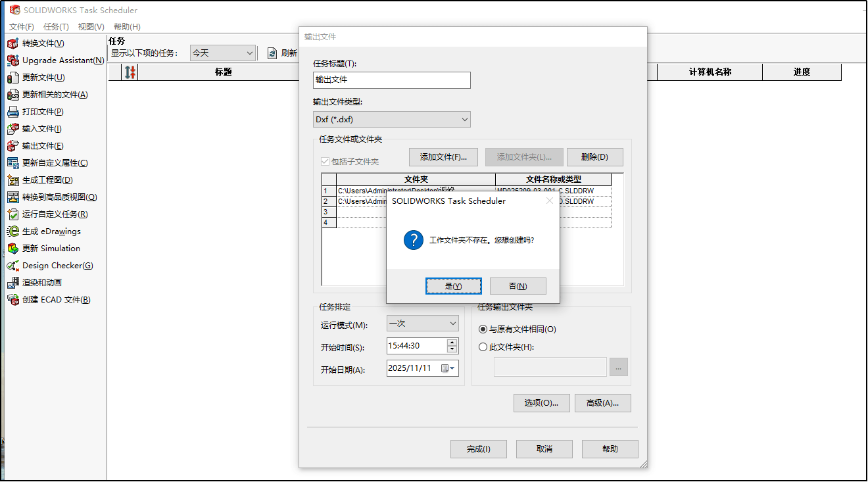Click the row 1 folder path cell
This screenshot has height=482, width=868.
pos(416,189)
